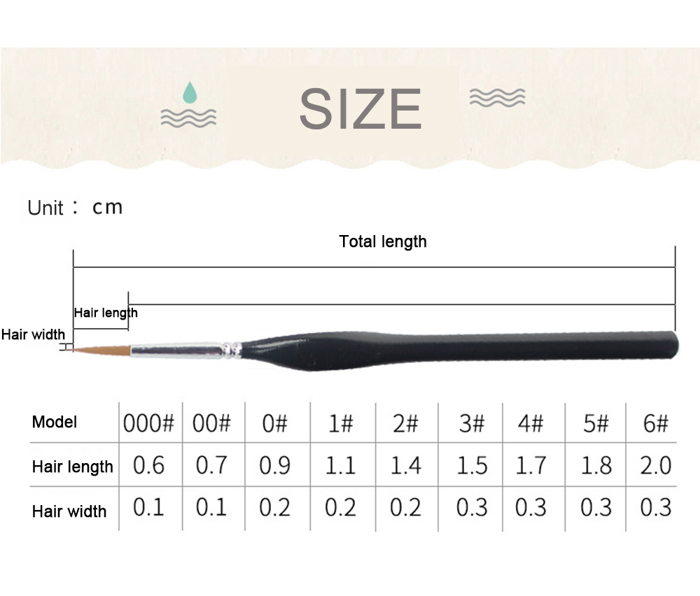Click the teal water drop icon
Image resolution: width=700 pixels, height=596 pixels.
[190, 92]
